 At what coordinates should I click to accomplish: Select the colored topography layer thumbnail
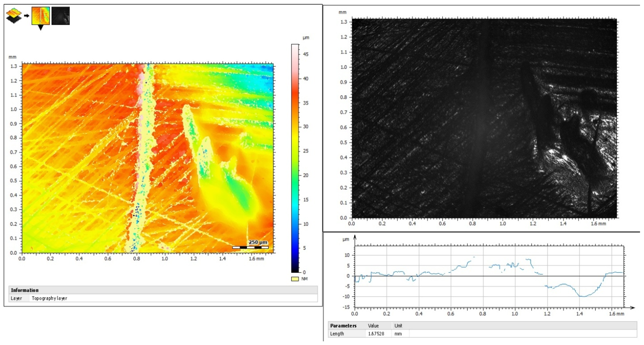41,16
